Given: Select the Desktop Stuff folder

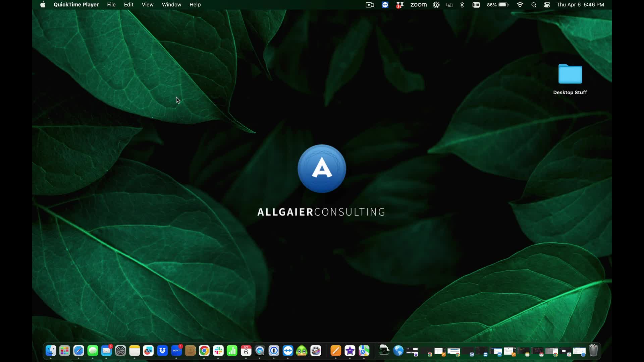Looking at the screenshot, I should pyautogui.click(x=570, y=79).
